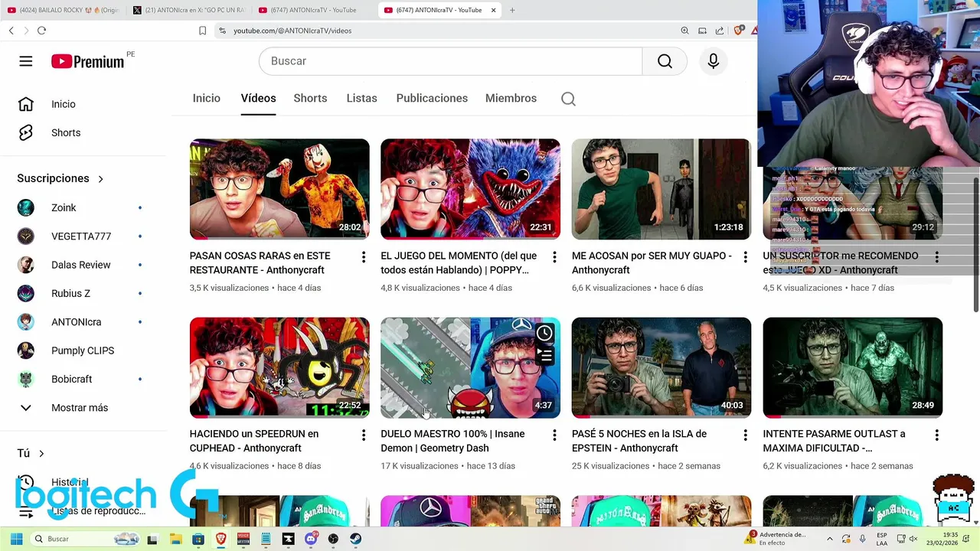
Task: Click the YouTube Buscar search field
Action: tap(450, 61)
